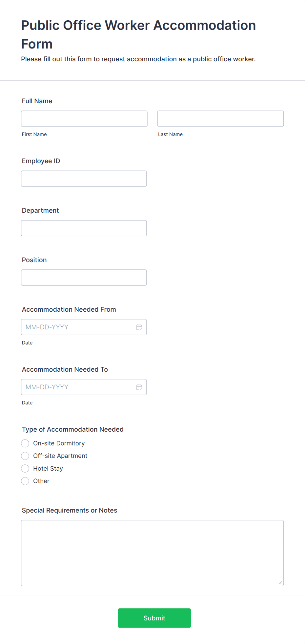Image resolution: width=305 pixels, height=644 pixels.
Task: Click the Full Name field label
Action: tap(37, 101)
